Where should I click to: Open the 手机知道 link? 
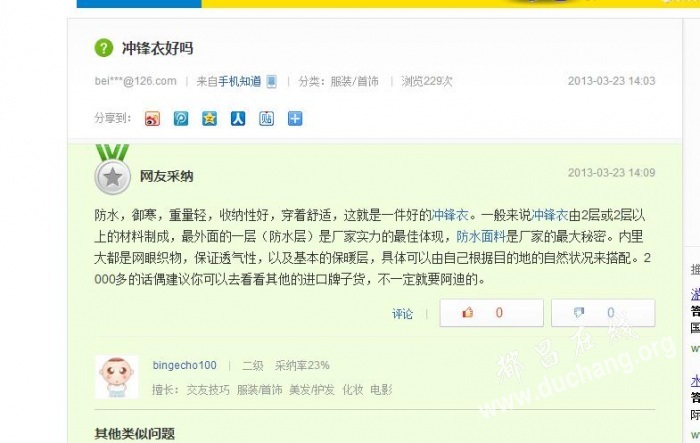click(240, 81)
